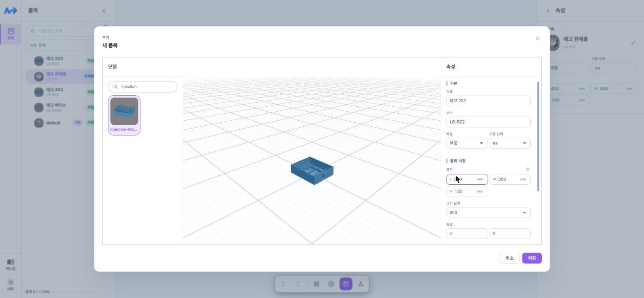Click the 속성 panel vertical scrollbar
644x298 pixels.
(538, 136)
